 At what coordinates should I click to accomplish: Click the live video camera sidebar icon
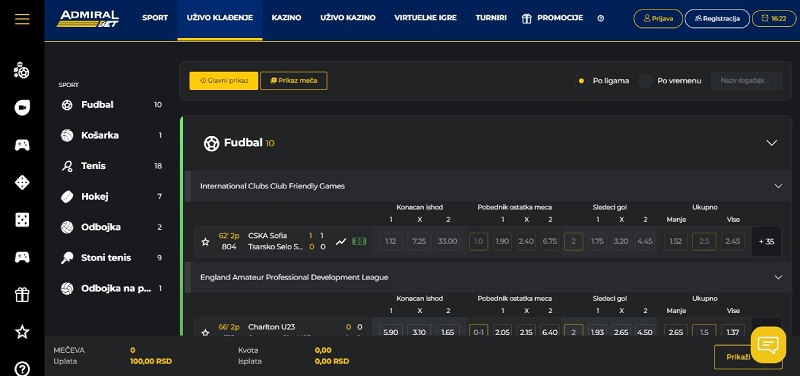click(x=22, y=108)
